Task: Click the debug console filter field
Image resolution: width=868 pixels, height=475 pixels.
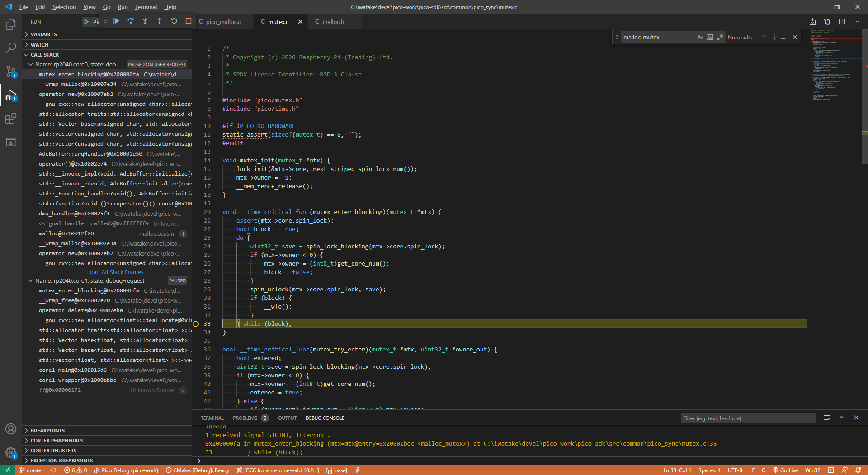Action: (x=748, y=418)
